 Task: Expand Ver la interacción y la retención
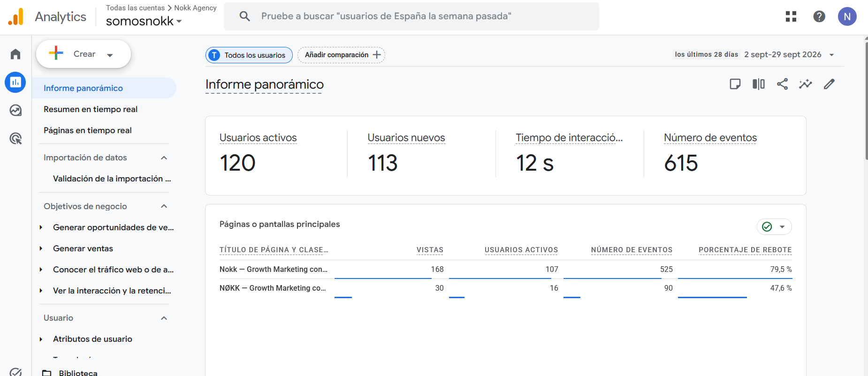[x=41, y=291]
